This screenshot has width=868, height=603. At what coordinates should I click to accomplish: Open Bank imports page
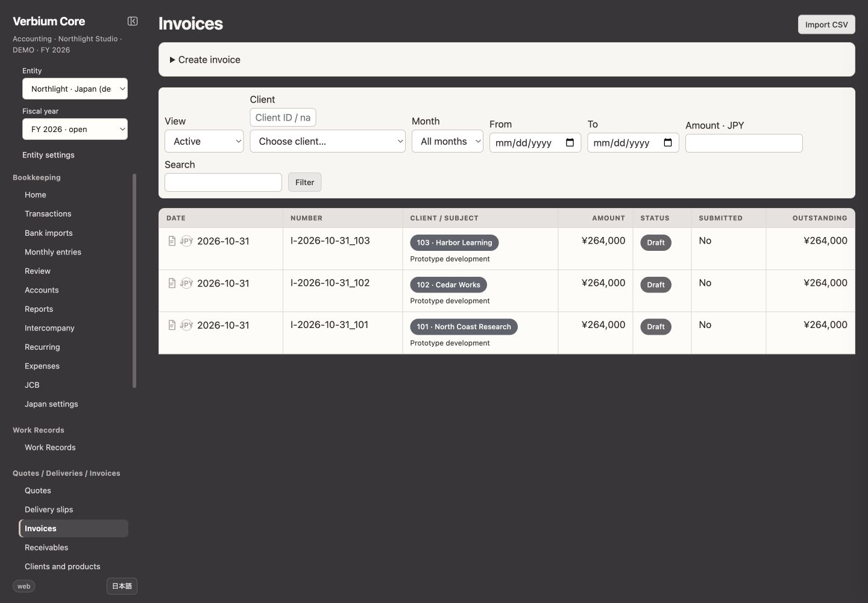pos(49,233)
